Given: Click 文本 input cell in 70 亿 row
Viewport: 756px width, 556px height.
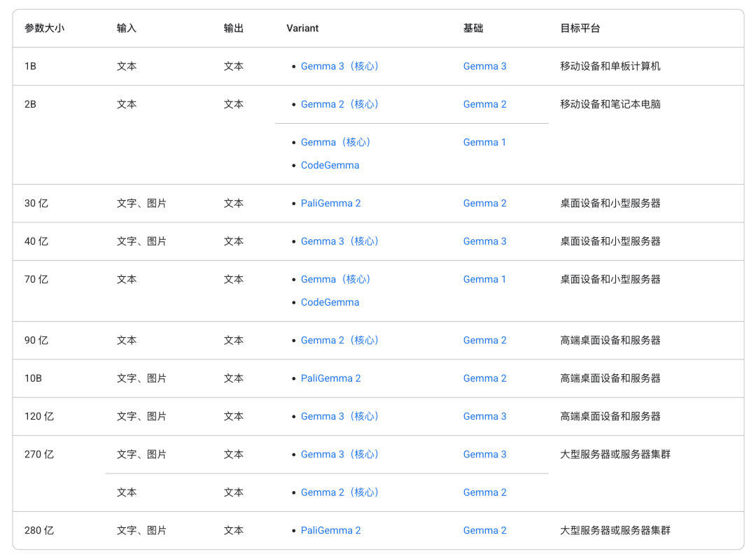Looking at the screenshot, I should [x=126, y=280].
